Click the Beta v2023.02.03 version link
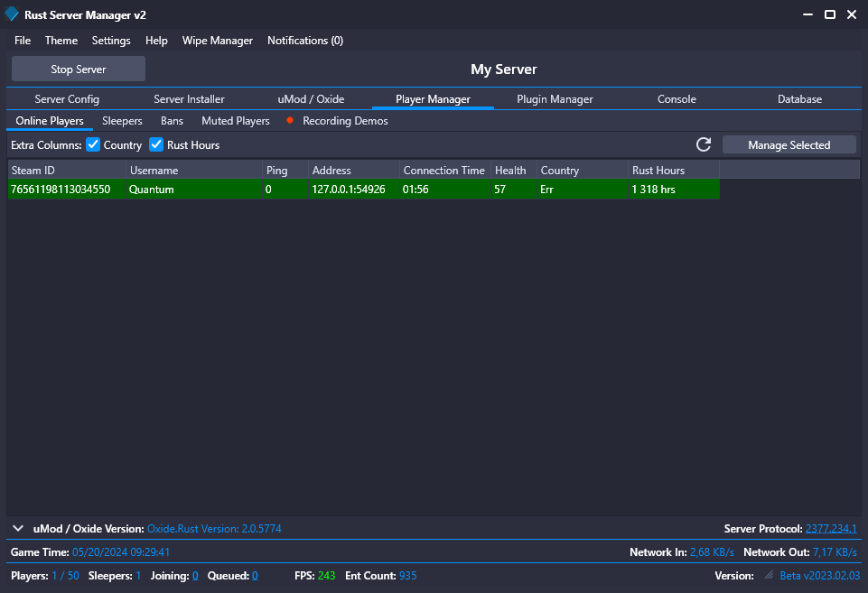Viewport: 868px width, 593px height. pos(820,576)
